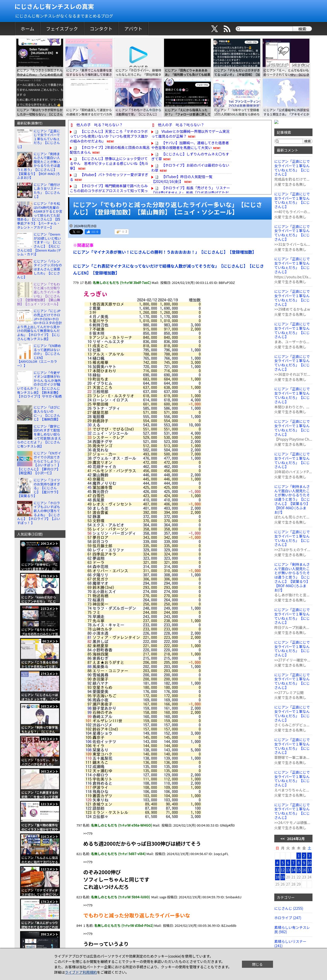
Task: Open 1st ファンミーティング thumbnail article
Action: pyautogui.click(x=237, y=98)
